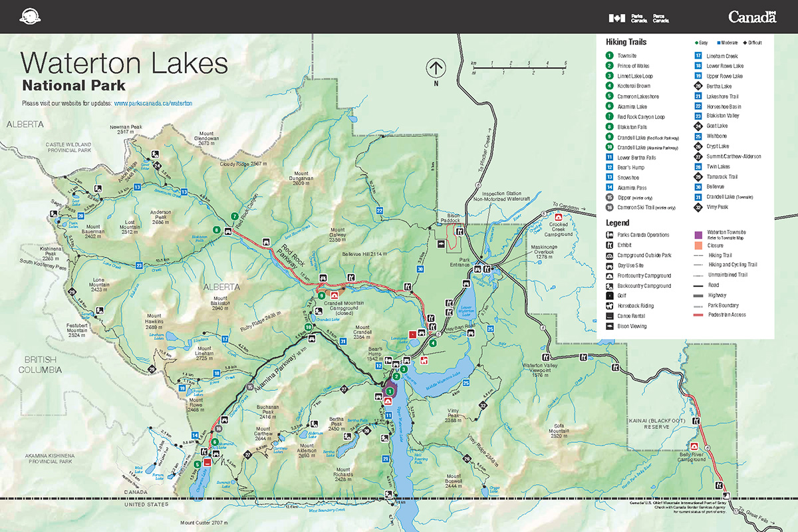Click 'Snowshoe' in the trail list
This screenshot has width=798, height=532.
627,177
